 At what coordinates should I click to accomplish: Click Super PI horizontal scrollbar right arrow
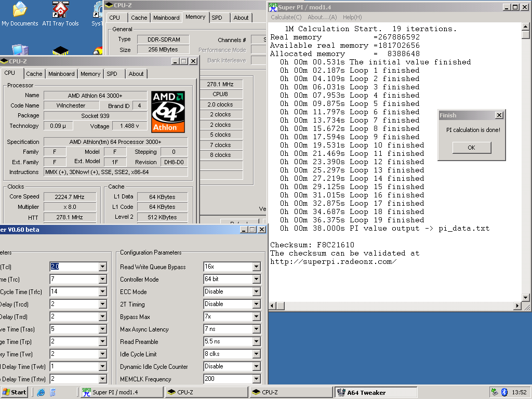[x=517, y=306]
